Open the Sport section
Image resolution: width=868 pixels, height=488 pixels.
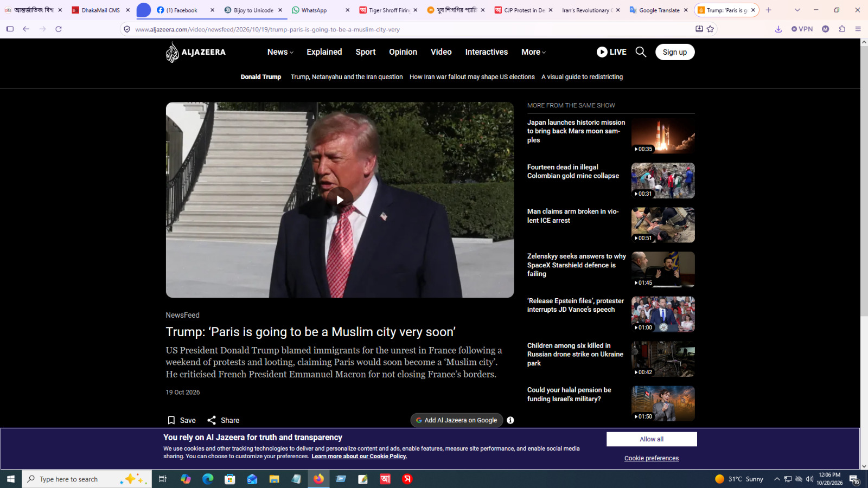point(366,52)
